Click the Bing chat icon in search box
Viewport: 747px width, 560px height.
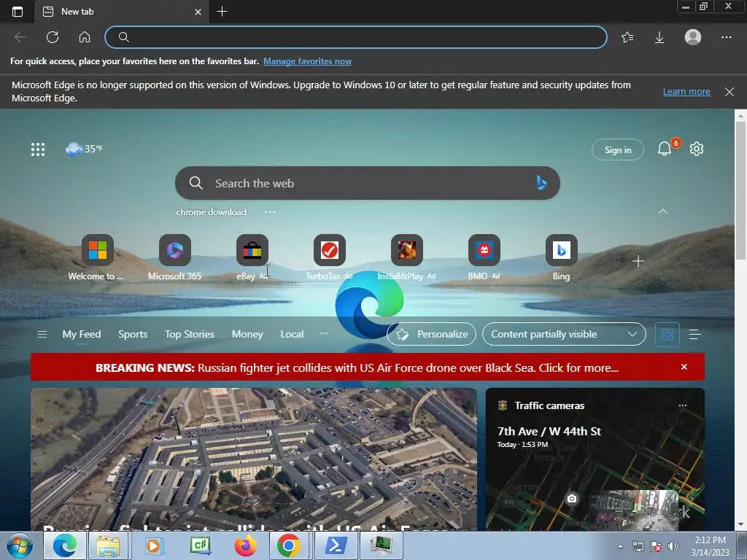pyautogui.click(x=541, y=183)
